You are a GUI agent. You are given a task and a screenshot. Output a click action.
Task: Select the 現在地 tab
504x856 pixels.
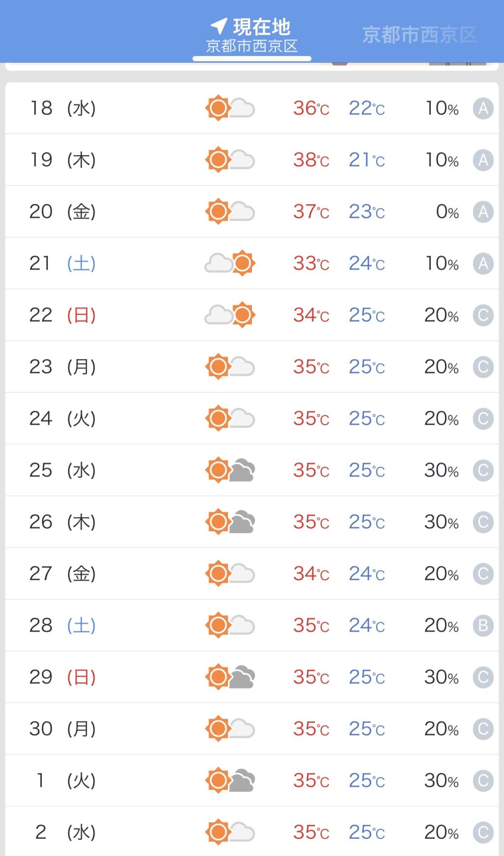(252, 35)
